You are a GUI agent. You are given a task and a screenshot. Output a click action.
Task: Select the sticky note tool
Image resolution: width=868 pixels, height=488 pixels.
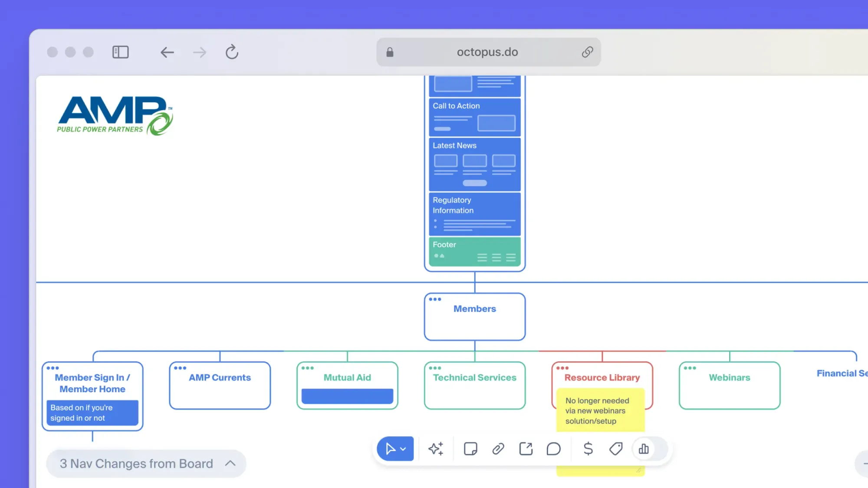(x=470, y=449)
